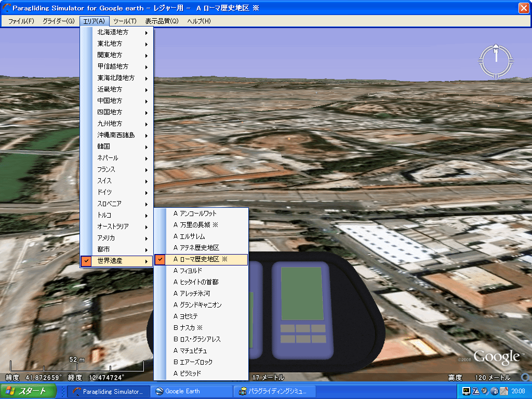Expand the 都市 submenu
This screenshot has height=399, width=532.
(117, 249)
